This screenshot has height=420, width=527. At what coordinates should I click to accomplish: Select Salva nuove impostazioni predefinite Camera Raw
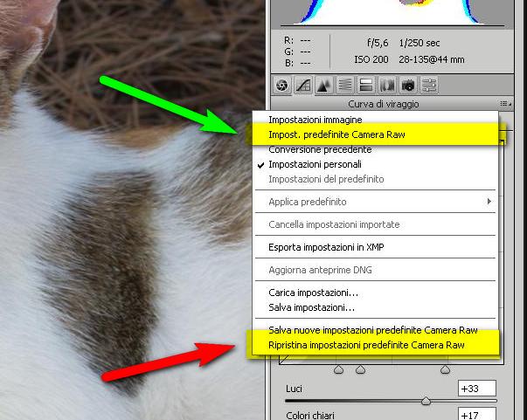tap(373, 331)
